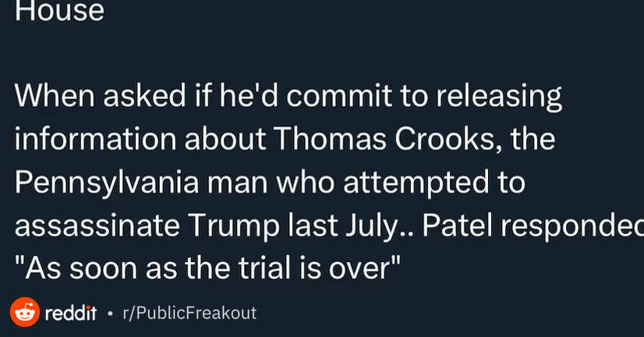Click the word "about" before Thomas Crooks
The height and width of the screenshot is (337, 644).
pyautogui.click(x=225, y=139)
